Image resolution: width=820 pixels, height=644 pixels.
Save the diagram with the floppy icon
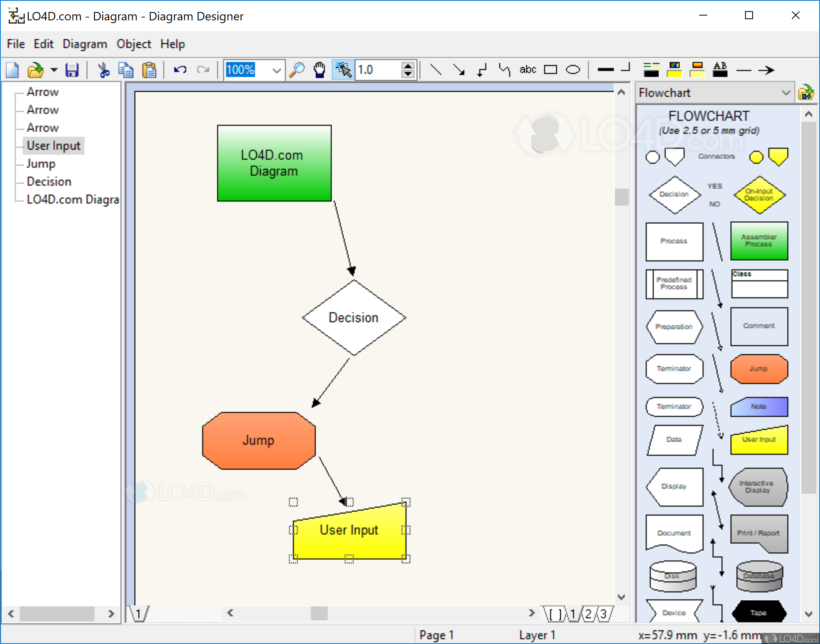point(72,70)
